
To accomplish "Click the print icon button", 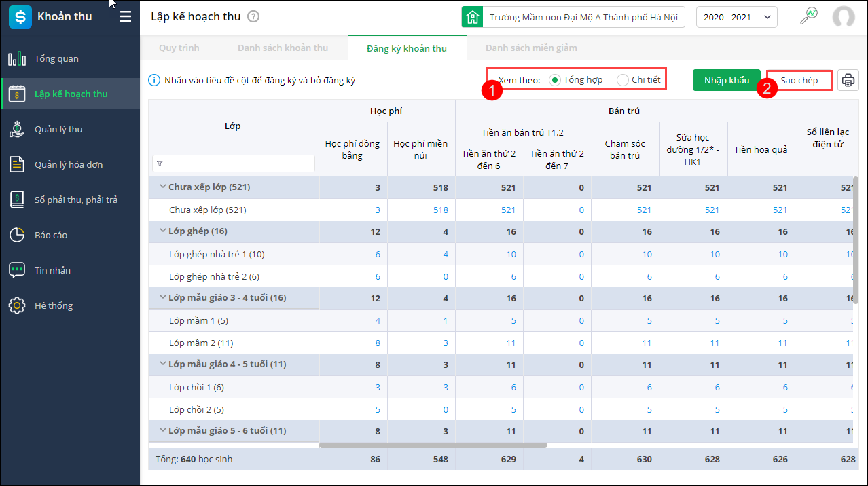I will pyautogui.click(x=848, y=80).
